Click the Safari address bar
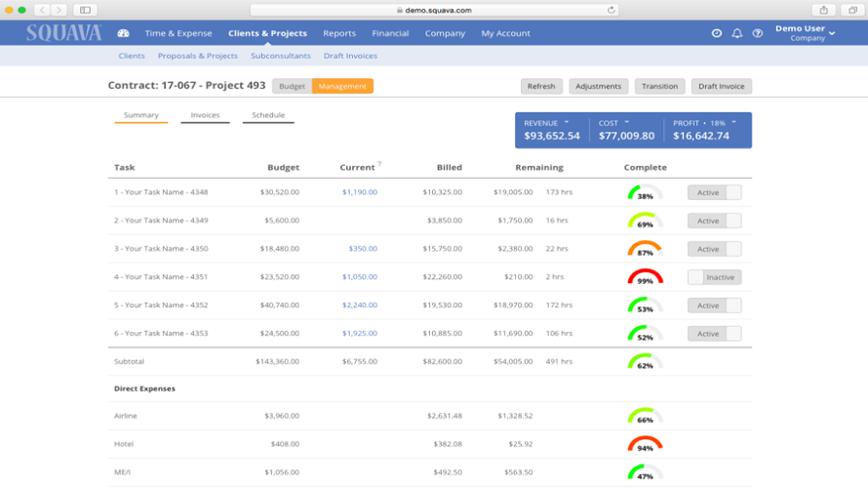 coord(436,10)
